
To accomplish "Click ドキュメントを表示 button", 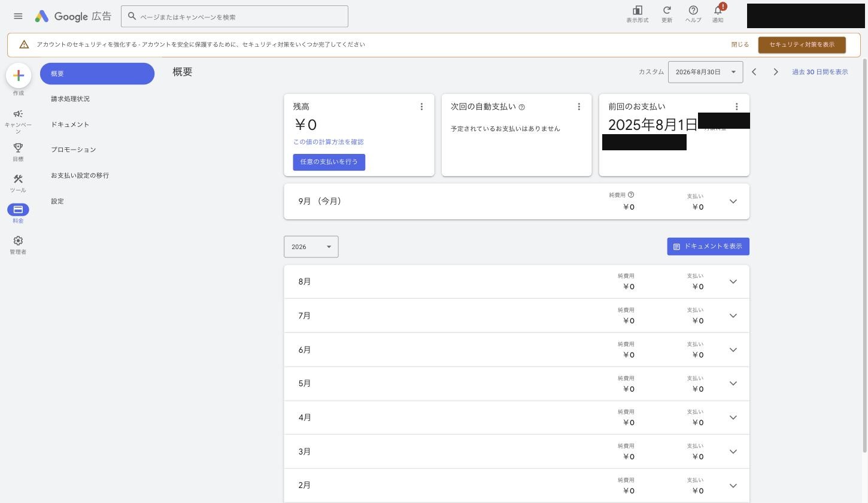I will 708,247.
